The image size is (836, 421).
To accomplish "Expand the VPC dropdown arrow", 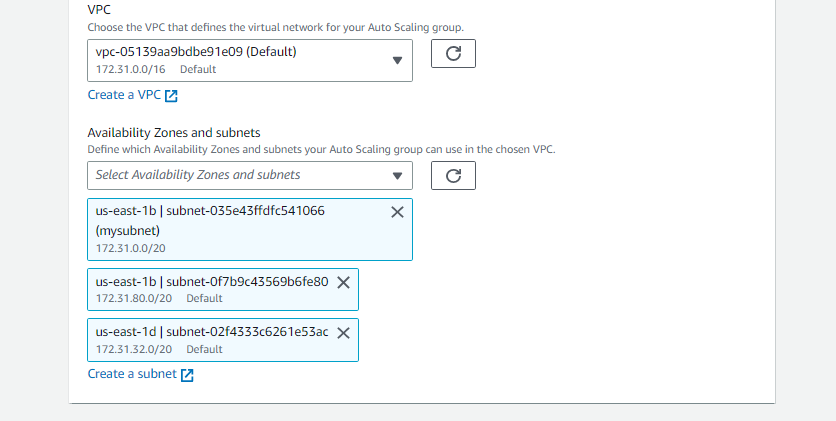I will (x=397, y=60).
